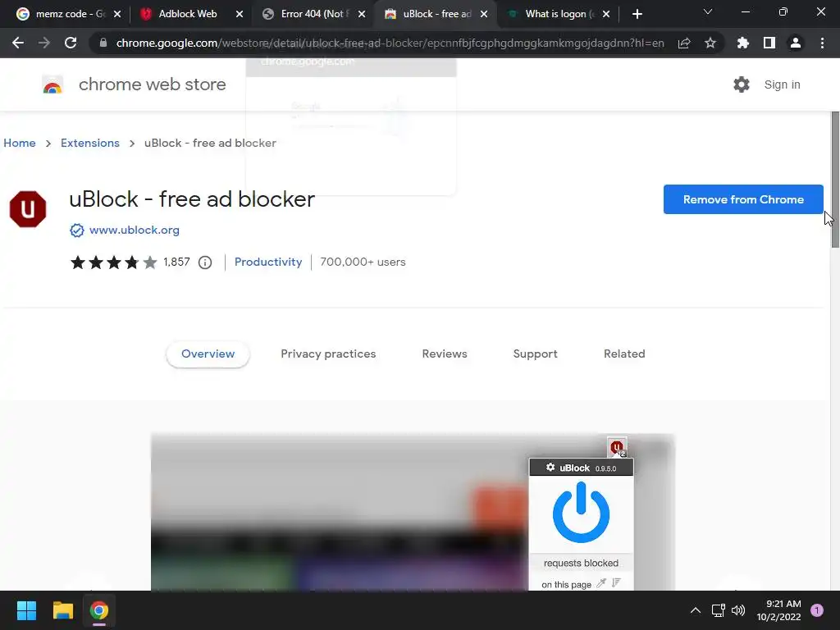This screenshot has width=840, height=630.
Task: Close the Adblock Web tab
Action: (x=240, y=15)
